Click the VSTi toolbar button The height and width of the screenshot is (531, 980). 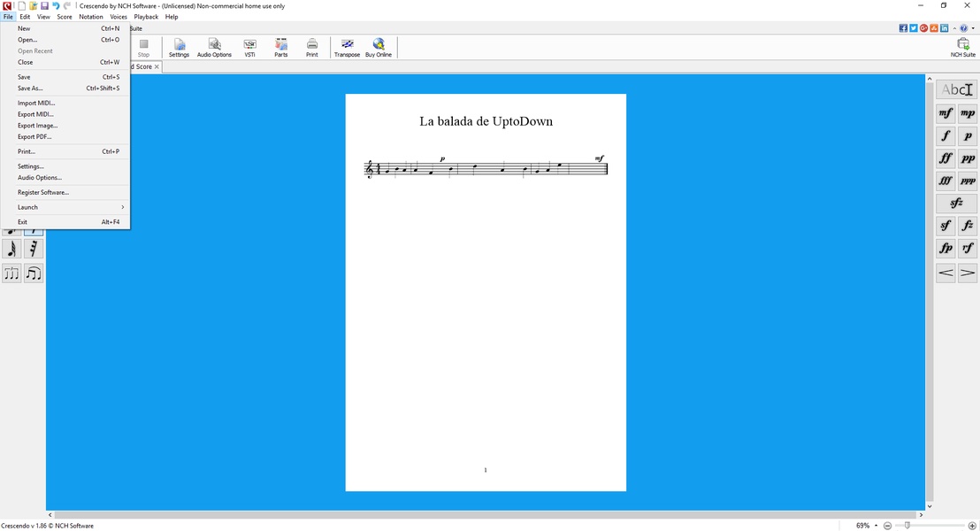point(249,48)
